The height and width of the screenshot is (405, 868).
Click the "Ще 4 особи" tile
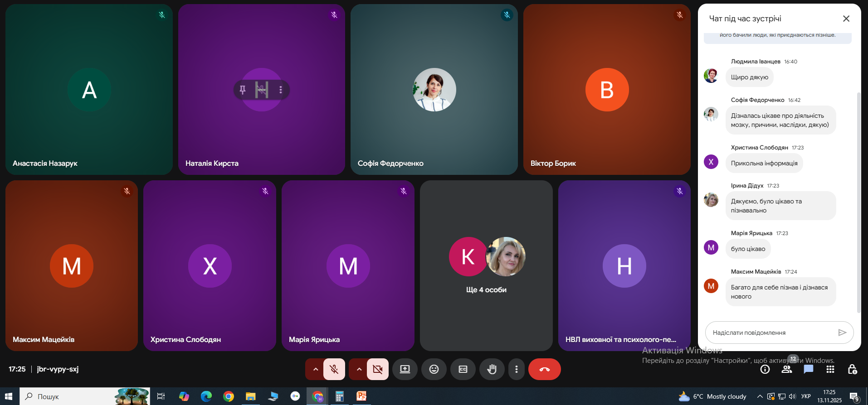pos(486,265)
